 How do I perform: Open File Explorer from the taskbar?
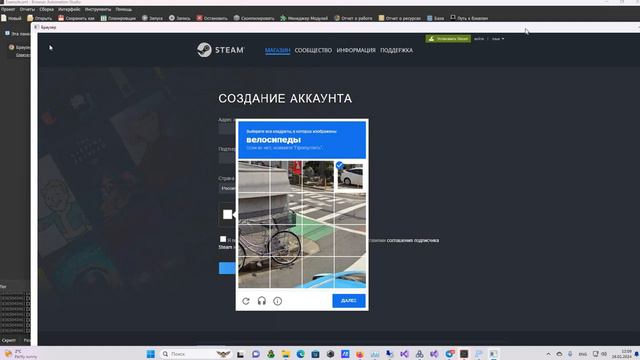tap(286, 354)
